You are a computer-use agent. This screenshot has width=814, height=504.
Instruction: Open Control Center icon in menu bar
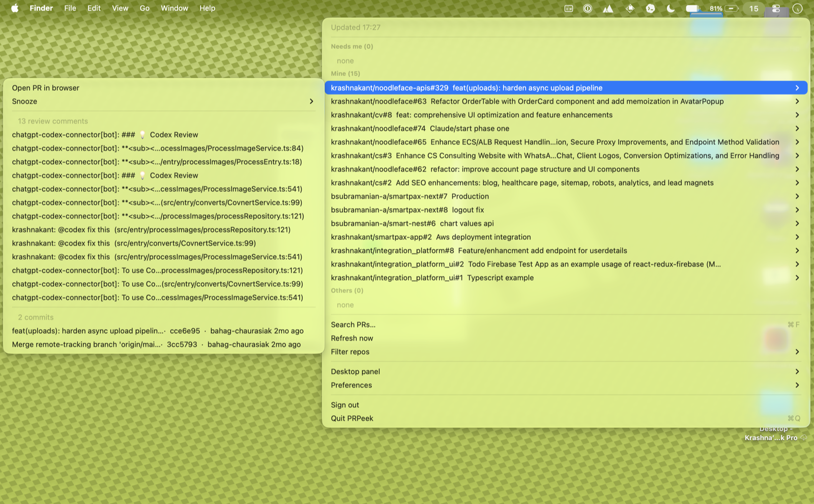[776, 8]
